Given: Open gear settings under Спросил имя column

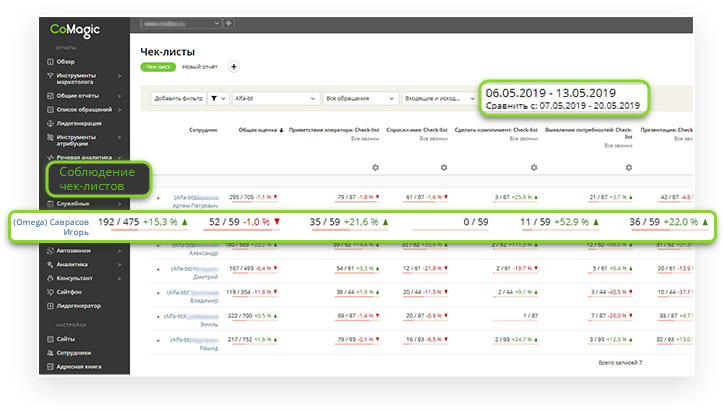Looking at the screenshot, I should click(444, 168).
